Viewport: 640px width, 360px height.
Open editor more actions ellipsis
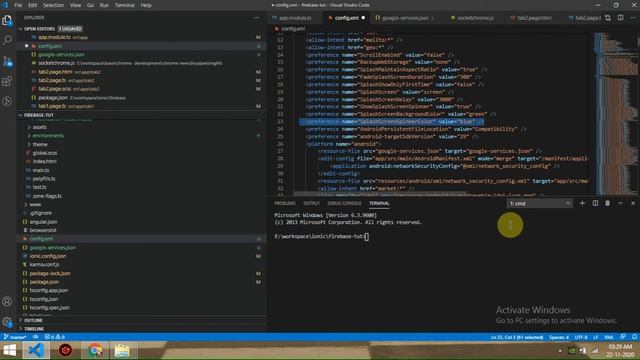pyautogui.click(x=633, y=18)
